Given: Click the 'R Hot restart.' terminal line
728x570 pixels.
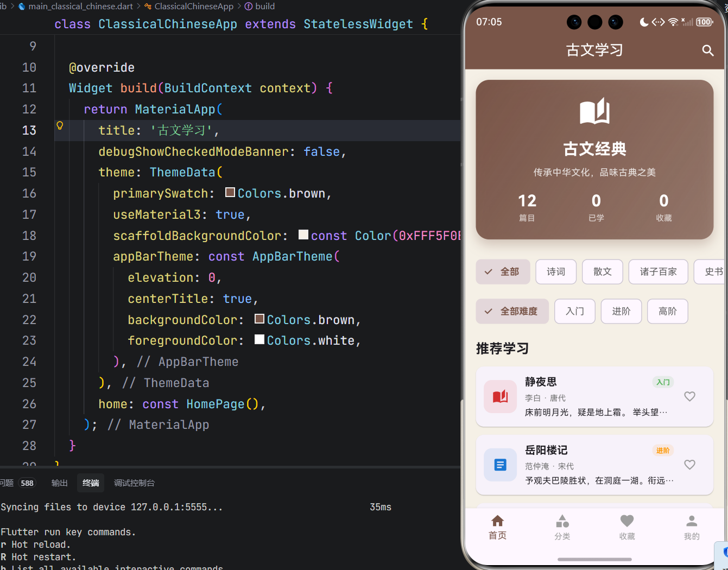Looking at the screenshot, I should click(x=39, y=557).
